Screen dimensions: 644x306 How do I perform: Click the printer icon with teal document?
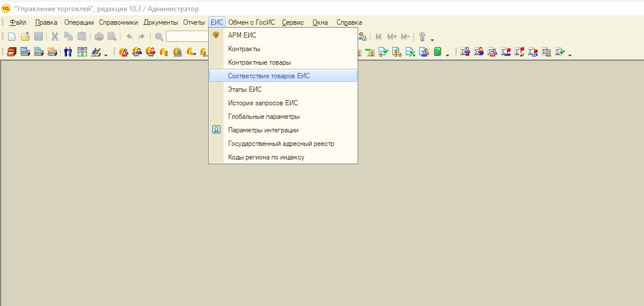click(x=39, y=52)
